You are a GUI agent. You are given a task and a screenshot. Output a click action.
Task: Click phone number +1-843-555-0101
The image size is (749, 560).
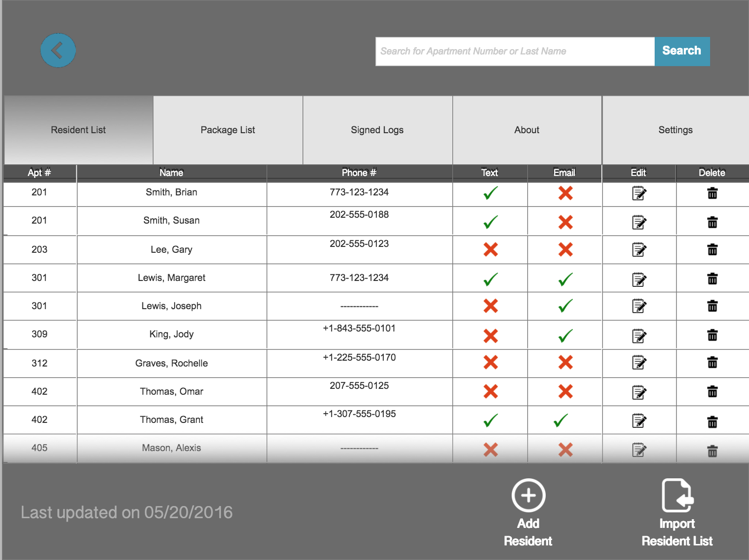pos(359,328)
